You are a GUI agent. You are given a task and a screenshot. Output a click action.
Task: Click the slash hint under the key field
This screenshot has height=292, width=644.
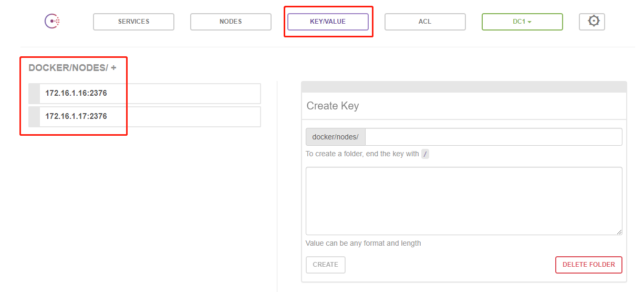click(425, 154)
